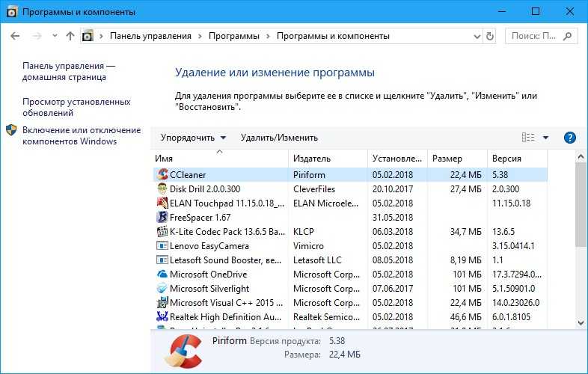
Task: Click the Letasoft LLC publisher cell
Action: click(x=317, y=260)
